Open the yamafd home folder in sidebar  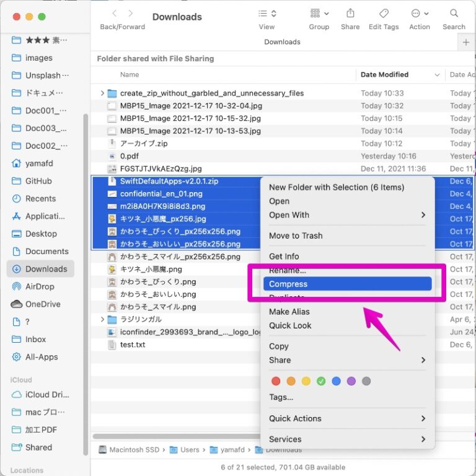[x=40, y=164]
